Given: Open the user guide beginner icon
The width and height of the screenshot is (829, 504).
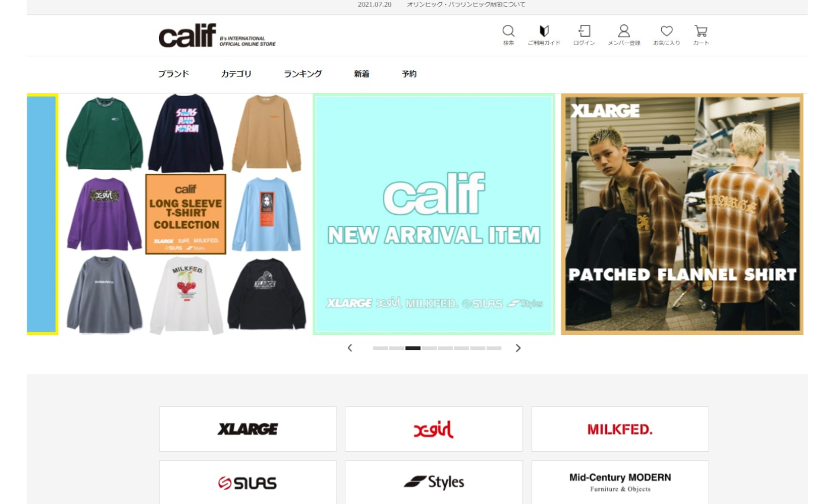Looking at the screenshot, I should point(544,35).
